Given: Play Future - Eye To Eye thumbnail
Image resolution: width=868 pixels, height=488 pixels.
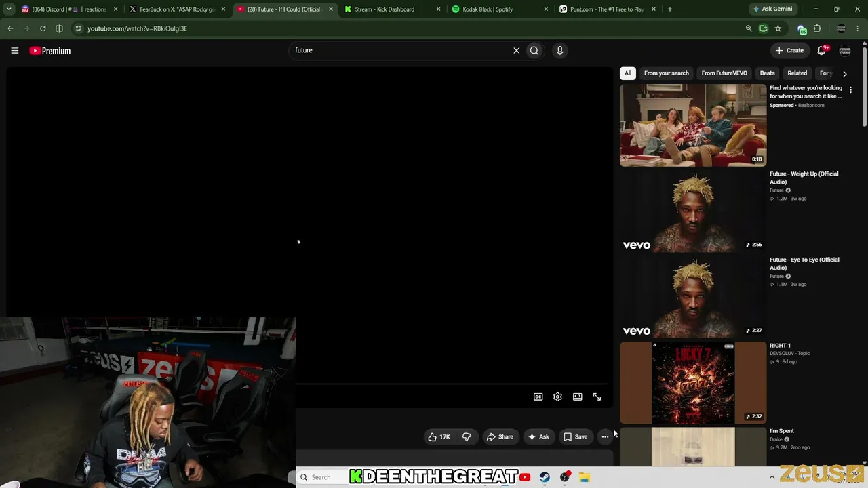Looking at the screenshot, I should click(x=693, y=297).
